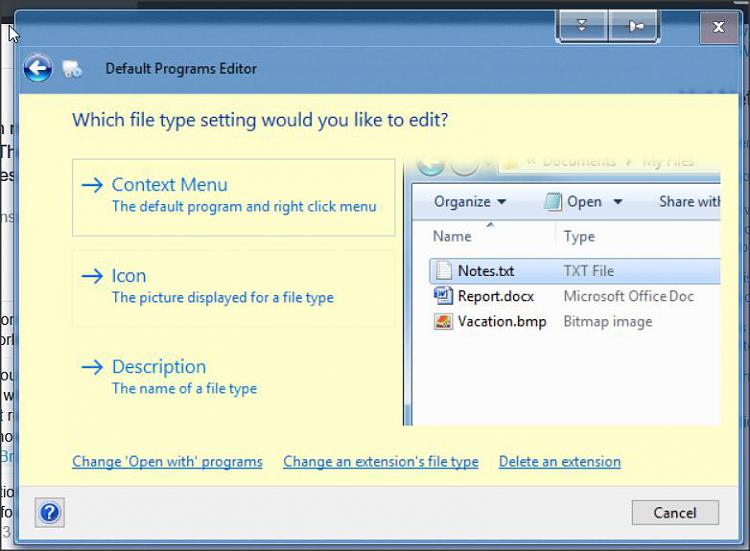Viewport: 750px width, 551px height.
Task: Click the Vacation.bmp file name
Action: click(502, 321)
